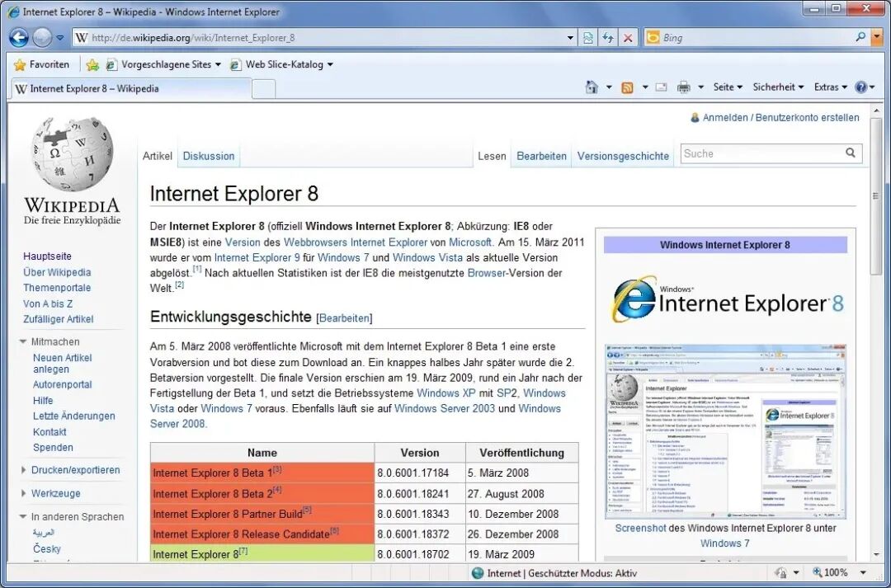The width and height of the screenshot is (891, 588).
Task: Open the Windows Server 2003 link
Action: click(x=445, y=408)
